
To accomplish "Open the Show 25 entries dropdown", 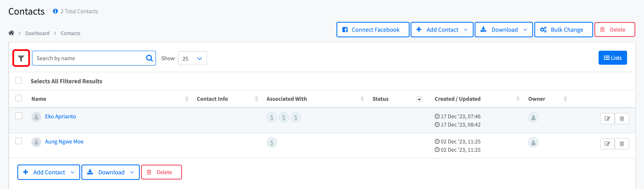I will click(x=192, y=58).
